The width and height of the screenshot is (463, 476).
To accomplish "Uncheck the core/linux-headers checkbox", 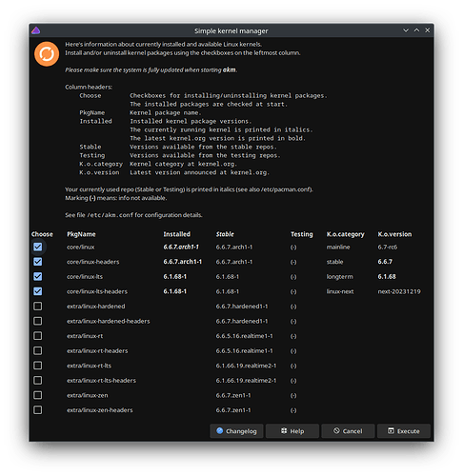I will coord(38,262).
